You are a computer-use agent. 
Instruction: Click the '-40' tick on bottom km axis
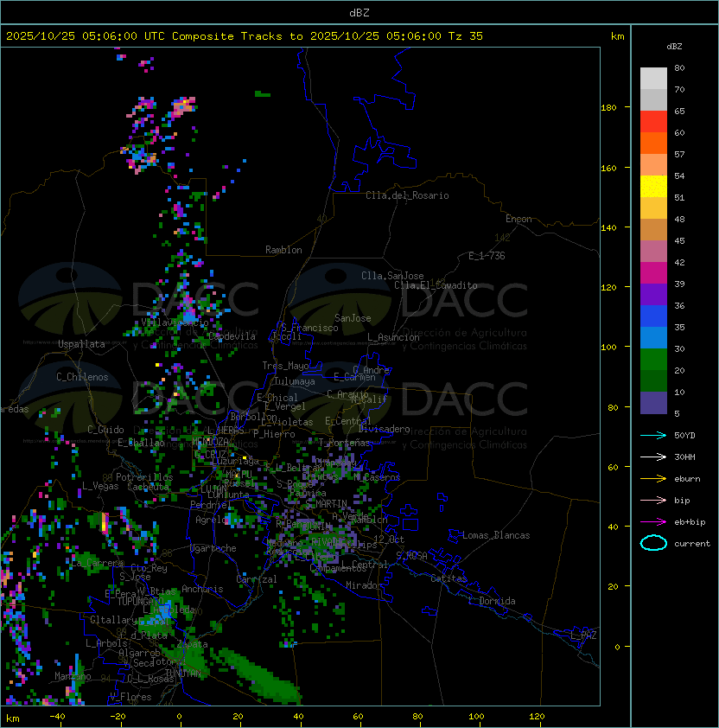pyautogui.click(x=58, y=717)
